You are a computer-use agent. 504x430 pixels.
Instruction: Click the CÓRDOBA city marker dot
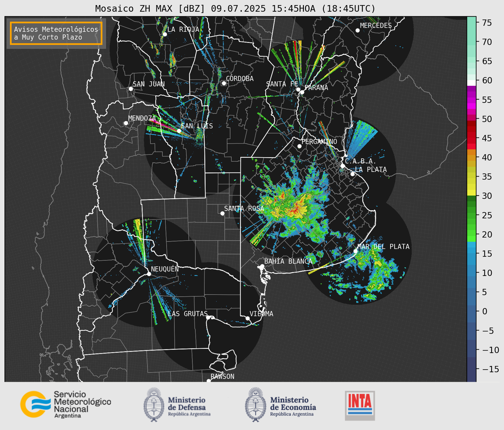(x=224, y=83)
